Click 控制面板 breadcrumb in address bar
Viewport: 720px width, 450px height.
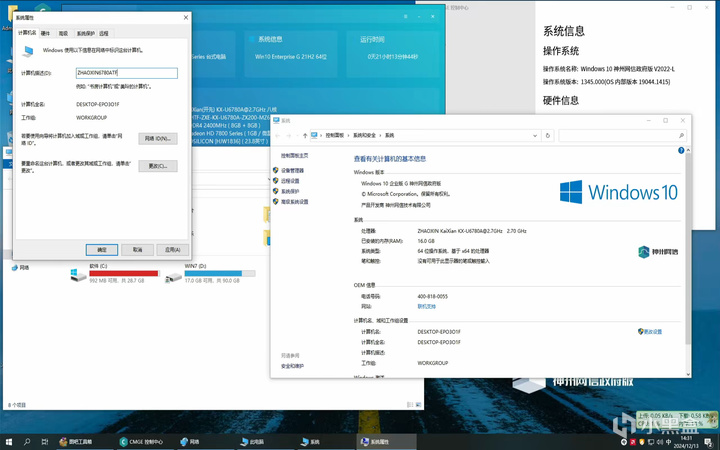[x=335, y=135]
